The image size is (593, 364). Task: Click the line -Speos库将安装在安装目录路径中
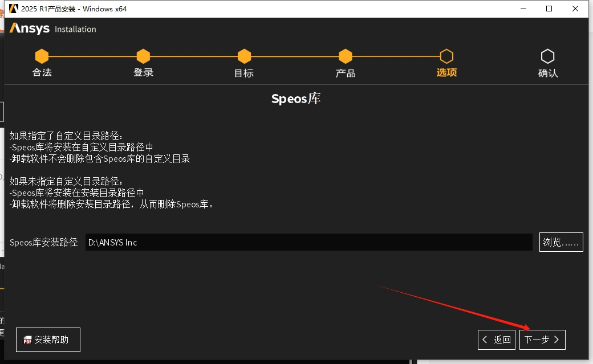(77, 193)
